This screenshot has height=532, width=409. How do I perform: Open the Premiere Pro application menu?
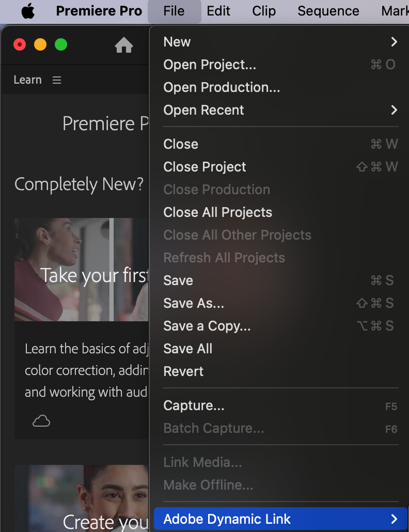99,11
